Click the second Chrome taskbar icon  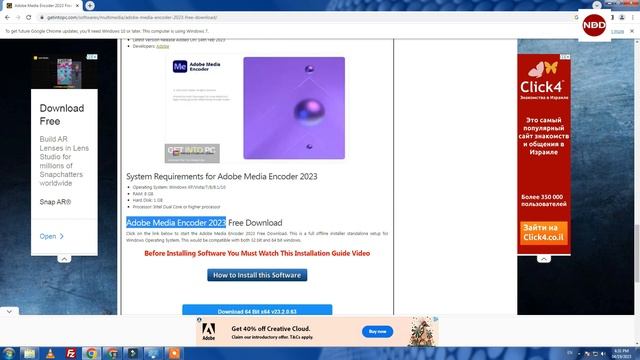[x=112, y=353]
